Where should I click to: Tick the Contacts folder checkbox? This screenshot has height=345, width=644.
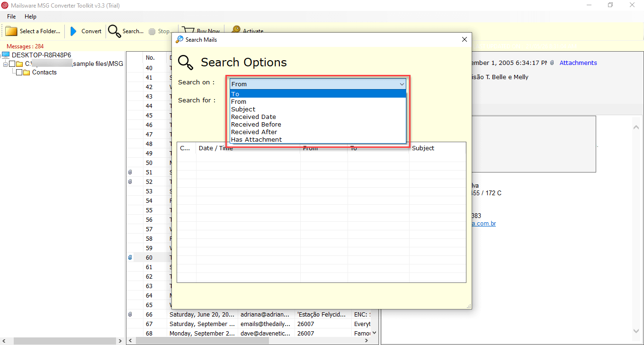tap(19, 73)
